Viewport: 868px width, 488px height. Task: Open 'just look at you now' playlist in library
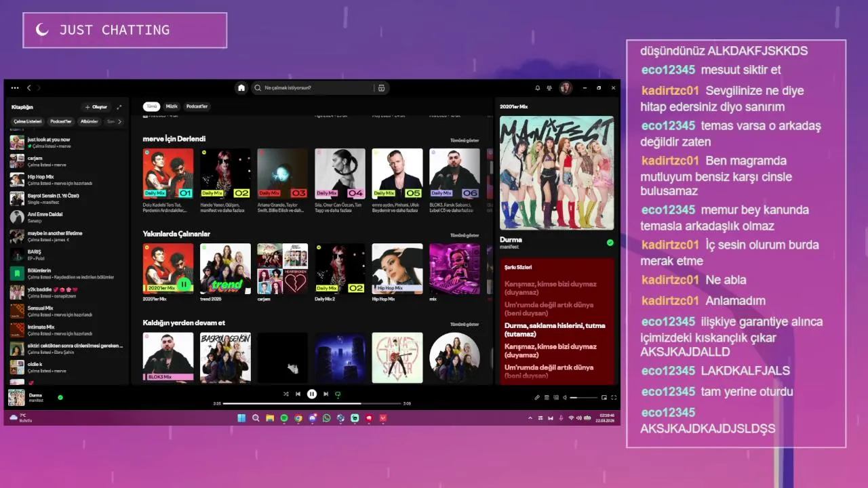[66, 142]
